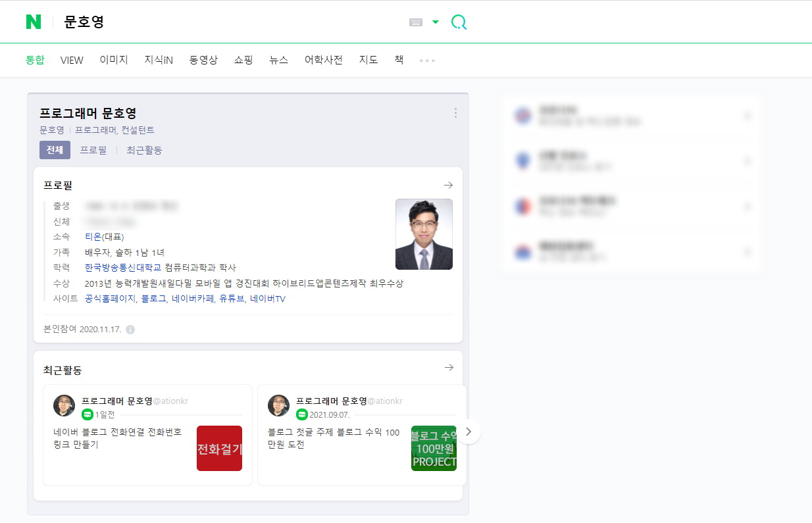Go to the 지식iN tab
Image resolution: width=812 pixels, height=523 pixels.
click(159, 60)
